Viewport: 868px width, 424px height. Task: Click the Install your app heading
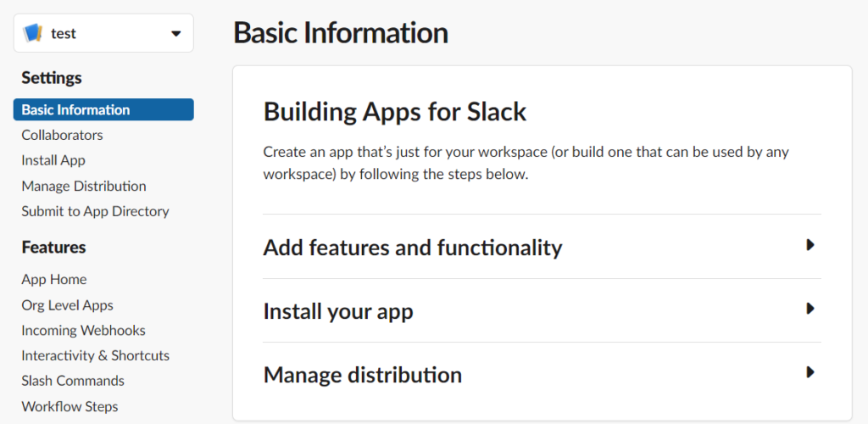[x=338, y=311]
